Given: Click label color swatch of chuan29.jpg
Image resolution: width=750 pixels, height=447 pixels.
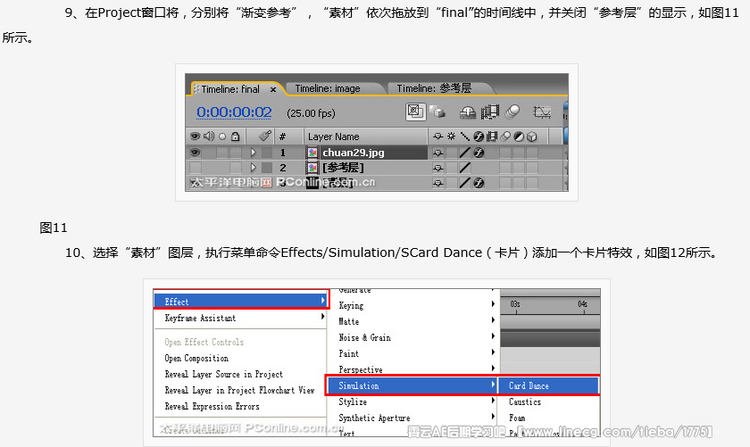Looking at the screenshot, I should coord(267,153).
